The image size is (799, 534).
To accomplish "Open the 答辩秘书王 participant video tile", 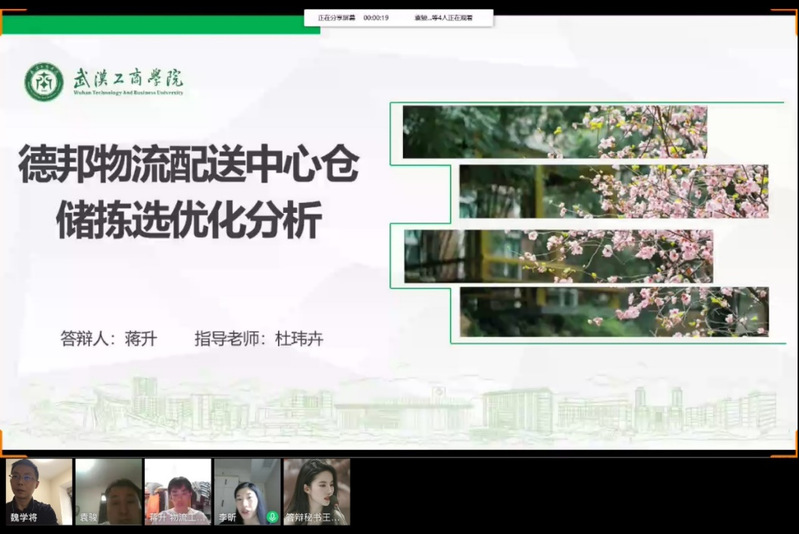I will [x=316, y=491].
